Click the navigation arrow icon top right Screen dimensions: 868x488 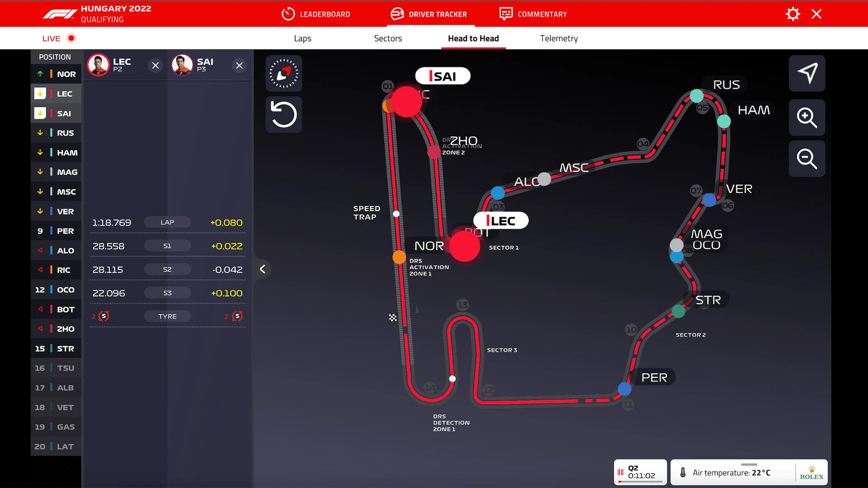(x=807, y=73)
